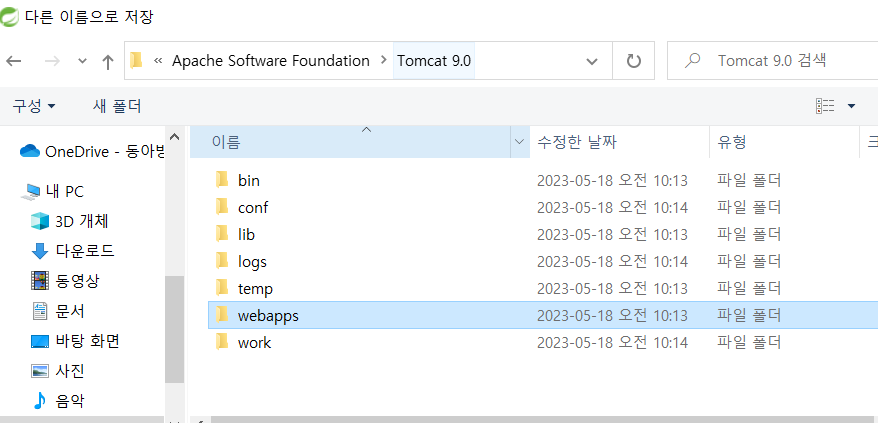Click the 파일 폴더 type of logs

[749, 261]
